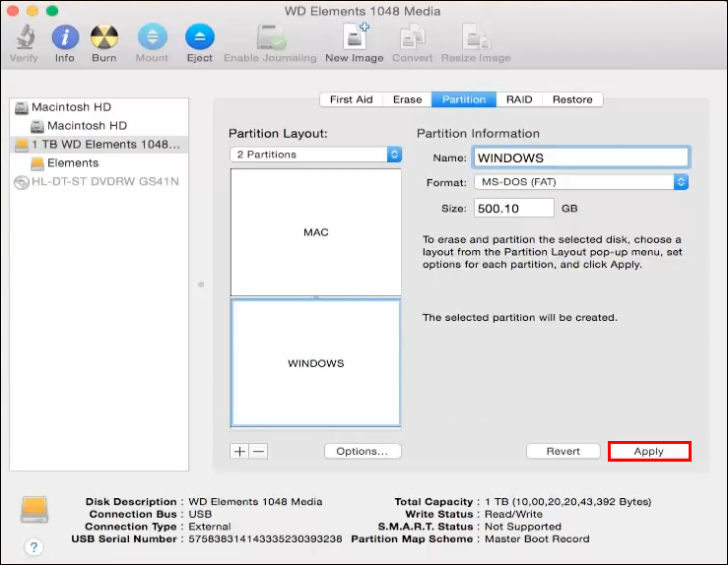Open the Format MS-DOS (FAT) dropdown
This screenshot has height=565, width=728.
pos(580,182)
